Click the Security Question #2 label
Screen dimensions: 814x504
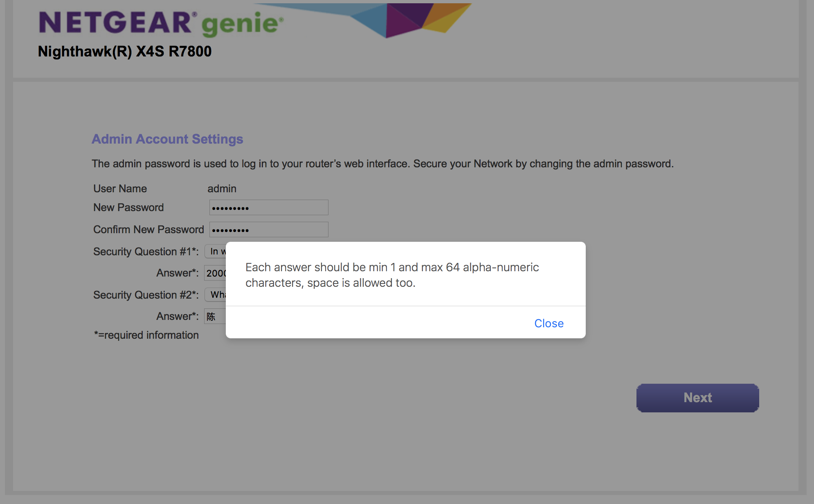tap(146, 295)
